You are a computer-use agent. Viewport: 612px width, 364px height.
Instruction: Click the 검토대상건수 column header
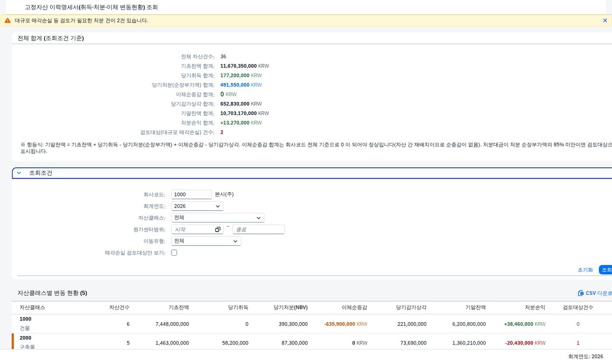point(578,308)
